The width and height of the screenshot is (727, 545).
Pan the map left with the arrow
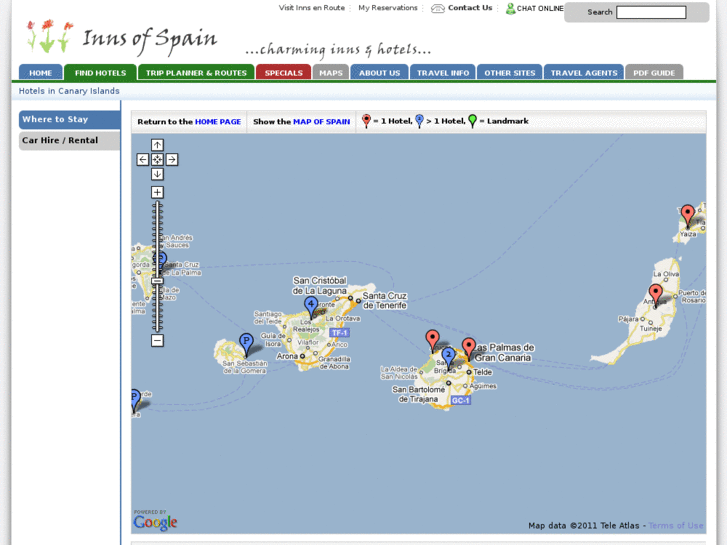tap(143, 160)
